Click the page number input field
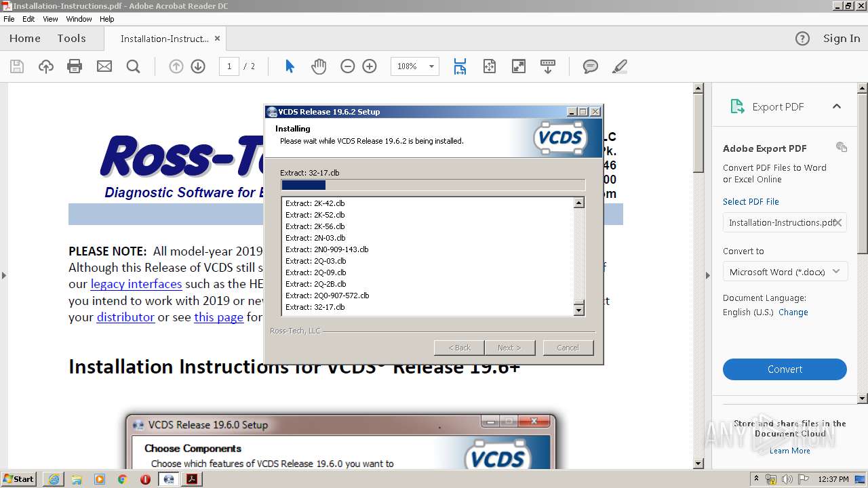Image resolution: width=868 pixels, height=488 pixels. tap(229, 66)
